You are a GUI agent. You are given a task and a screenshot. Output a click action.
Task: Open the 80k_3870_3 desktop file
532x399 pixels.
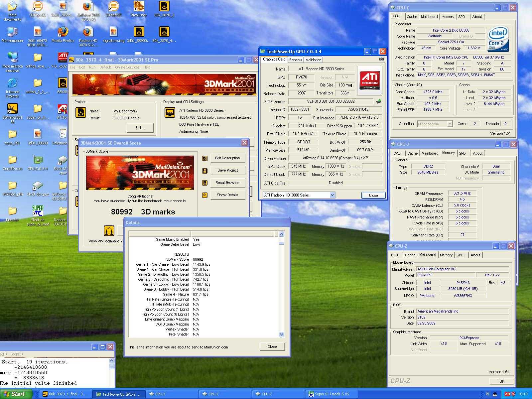coord(164,9)
